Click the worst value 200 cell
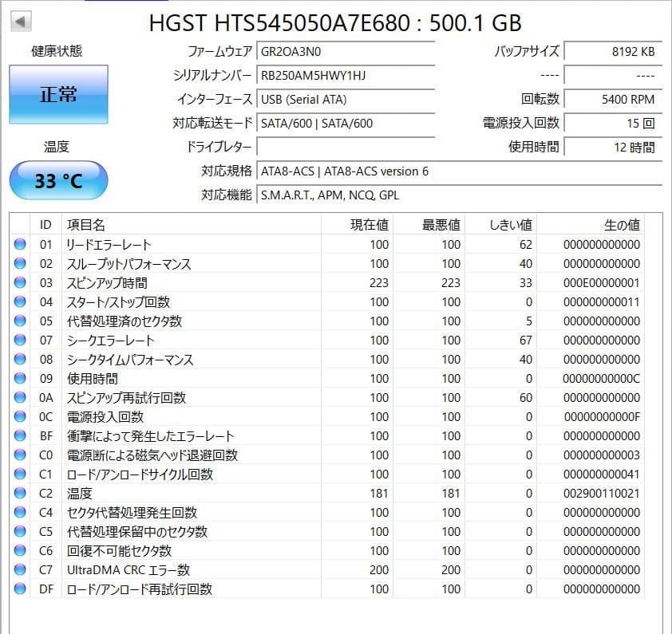The image size is (672, 634). click(x=451, y=569)
